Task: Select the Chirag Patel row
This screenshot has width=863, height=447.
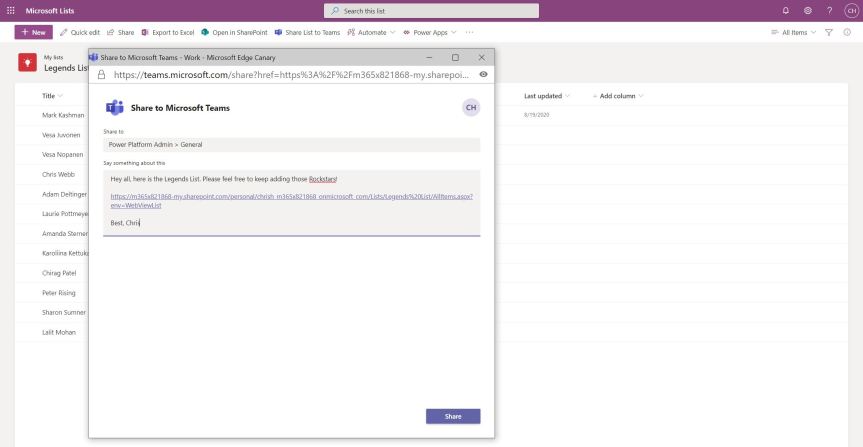Action: click(x=59, y=273)
